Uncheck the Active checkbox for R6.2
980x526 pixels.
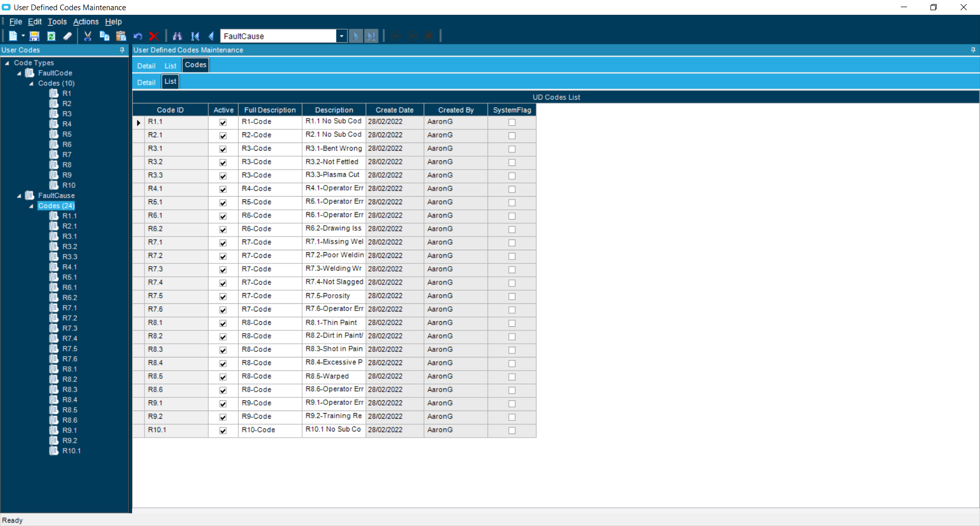pyautogui.click(x=223, y=230)
